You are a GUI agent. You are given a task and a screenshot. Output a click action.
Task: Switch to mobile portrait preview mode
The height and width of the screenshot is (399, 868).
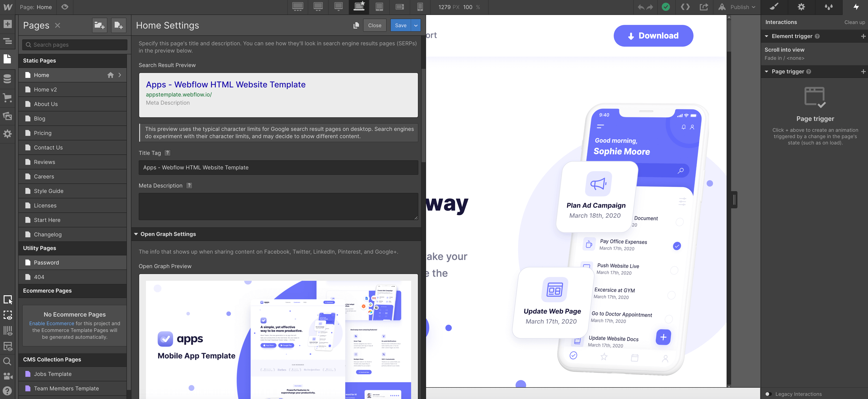click(x=420, y=7)
